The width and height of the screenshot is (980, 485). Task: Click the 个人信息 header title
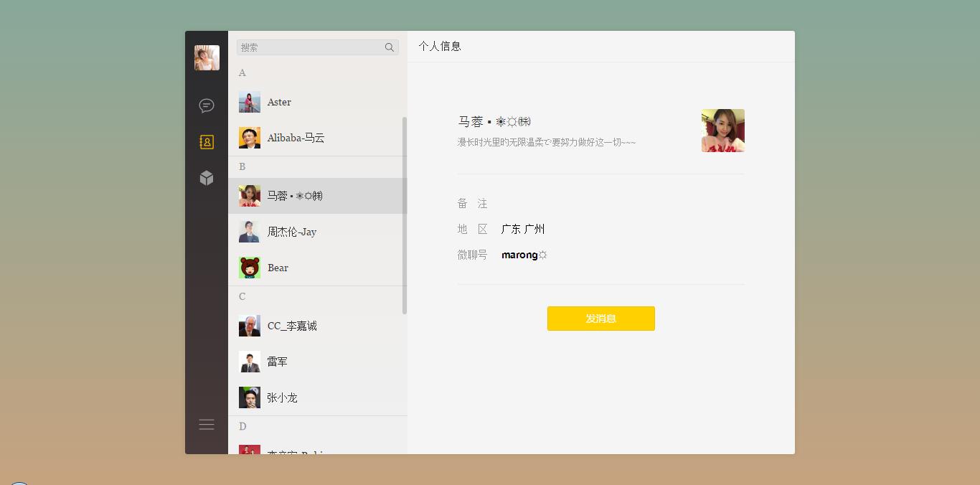coord(440,46)
